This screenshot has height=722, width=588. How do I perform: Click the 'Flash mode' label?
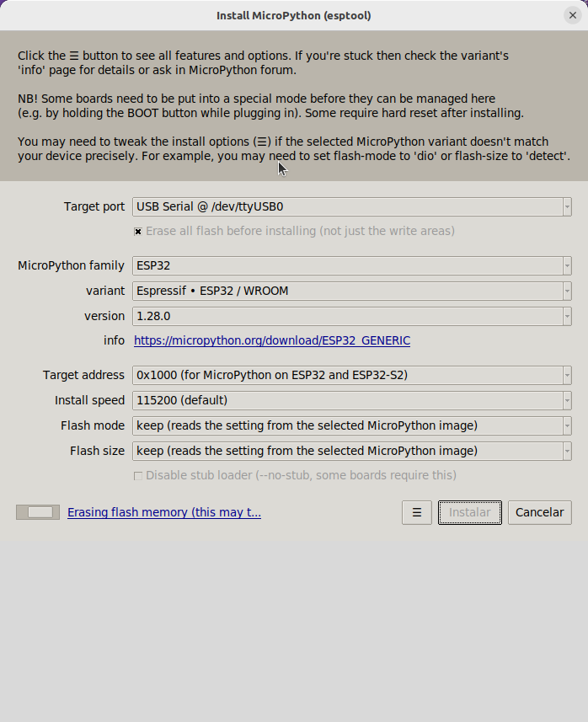click(x=93, y=426)
